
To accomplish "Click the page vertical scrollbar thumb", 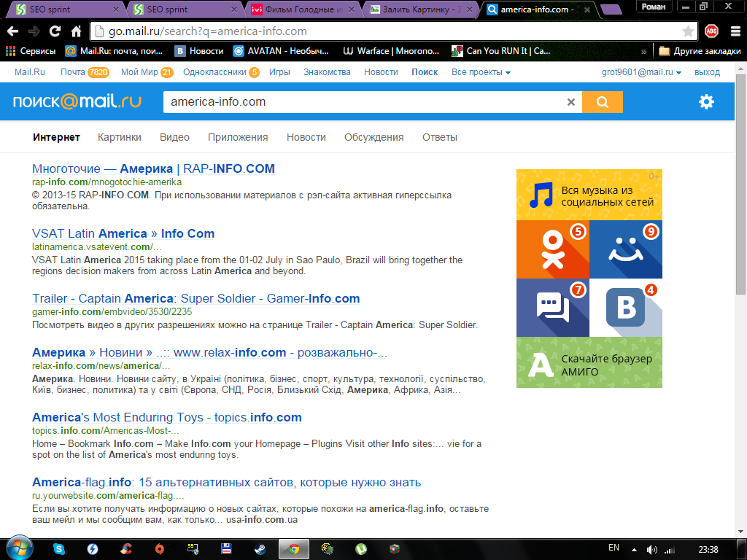I will [x=741, y=184].
